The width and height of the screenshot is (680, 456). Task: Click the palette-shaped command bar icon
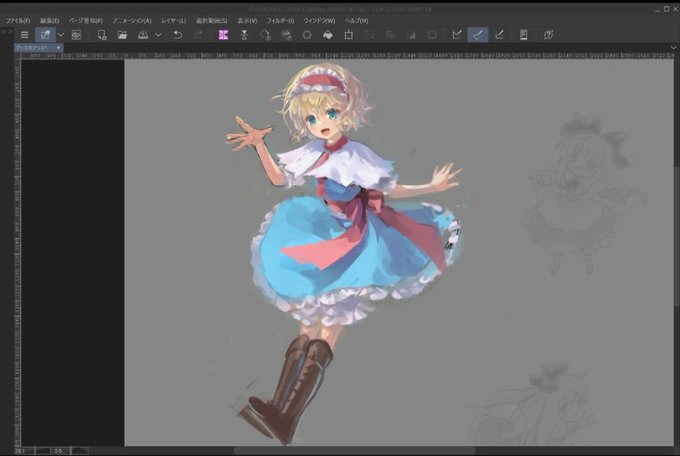click(x=286, y=35)
